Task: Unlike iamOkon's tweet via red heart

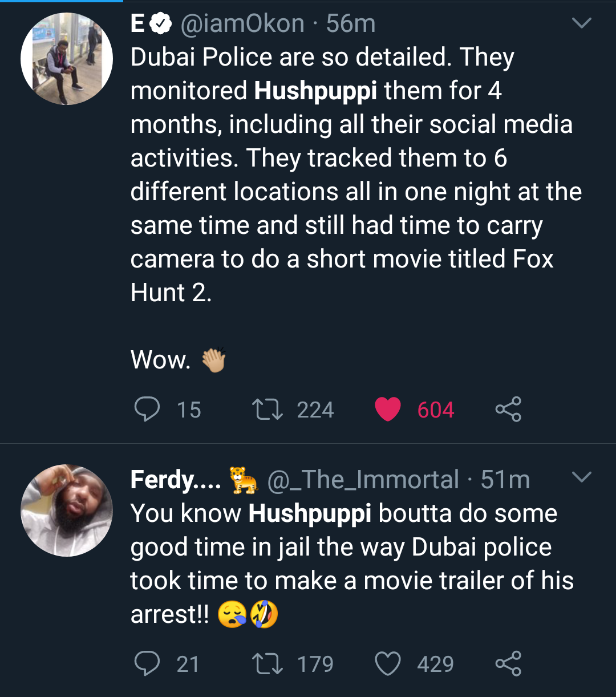Action: [388, 410]
